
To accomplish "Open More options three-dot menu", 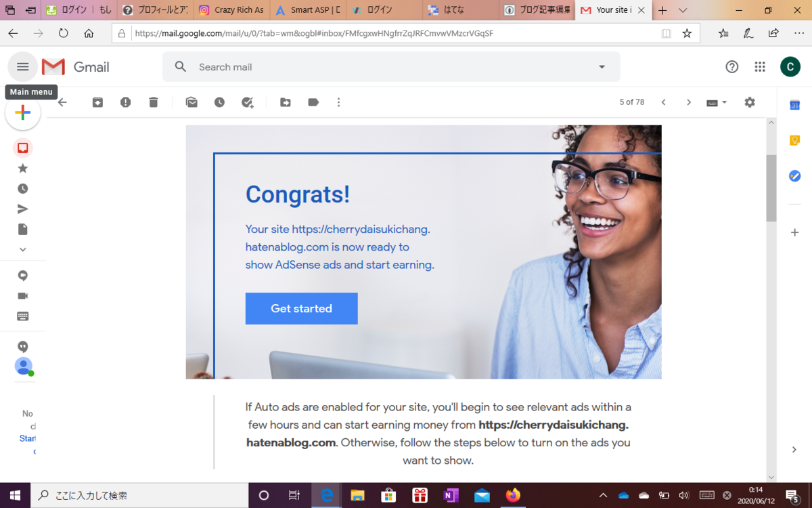I will point(339,102).
